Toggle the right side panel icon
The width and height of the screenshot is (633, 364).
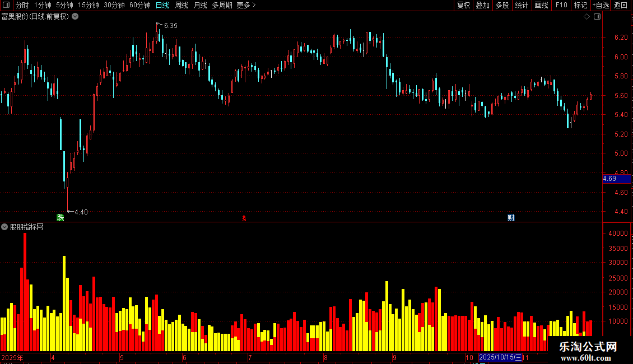(x=597, y=17)
